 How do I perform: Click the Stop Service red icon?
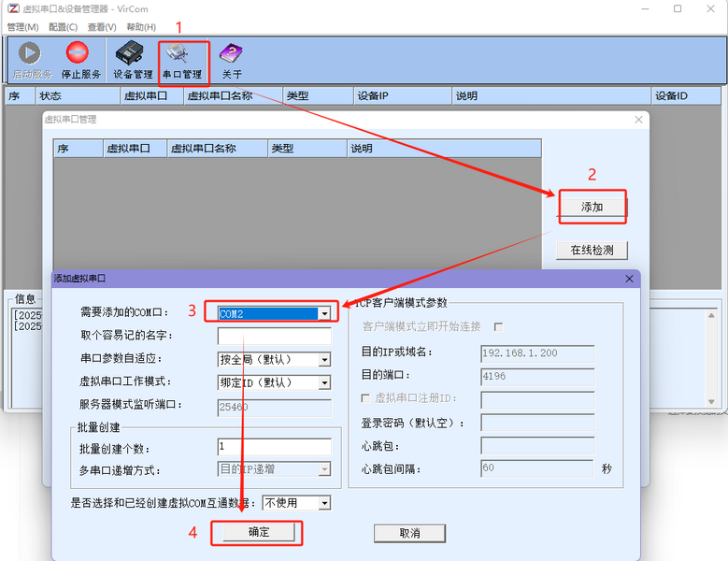pyautogui.click(x=77, y=52)
